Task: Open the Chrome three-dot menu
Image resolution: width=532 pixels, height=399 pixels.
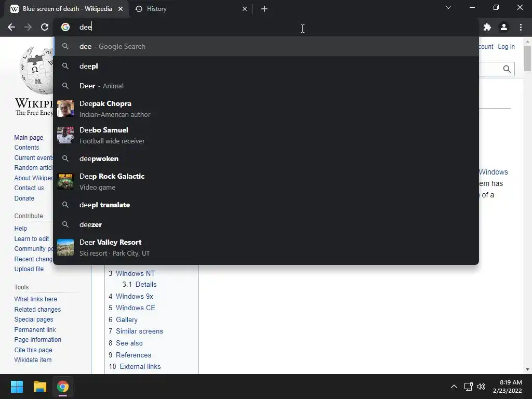Action: (521, 27)
